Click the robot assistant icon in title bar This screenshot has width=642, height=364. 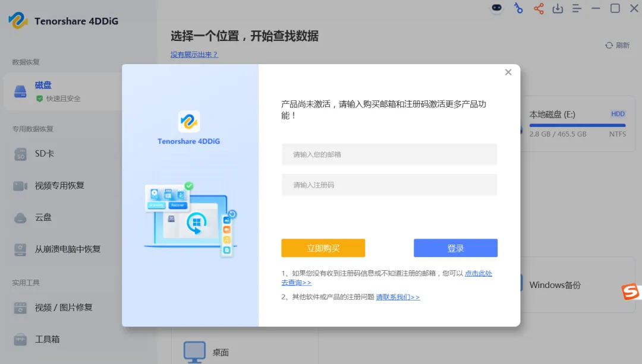click(x=496, y=8)
